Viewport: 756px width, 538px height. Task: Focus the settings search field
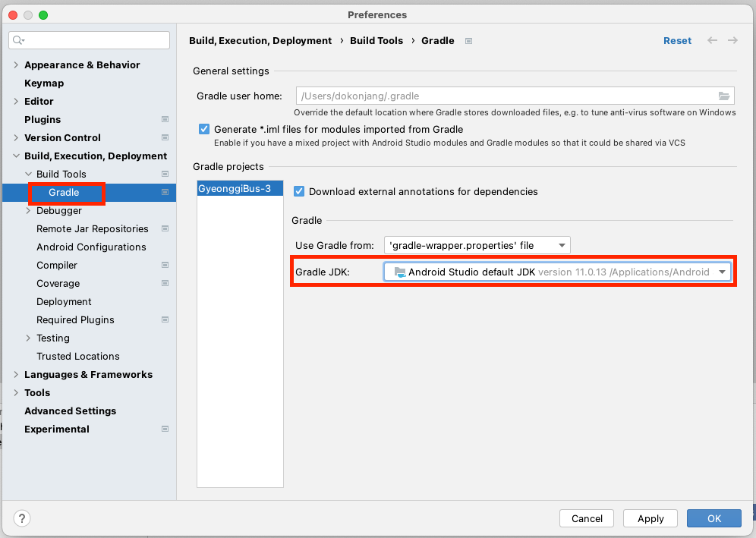(x=90, y=40)
